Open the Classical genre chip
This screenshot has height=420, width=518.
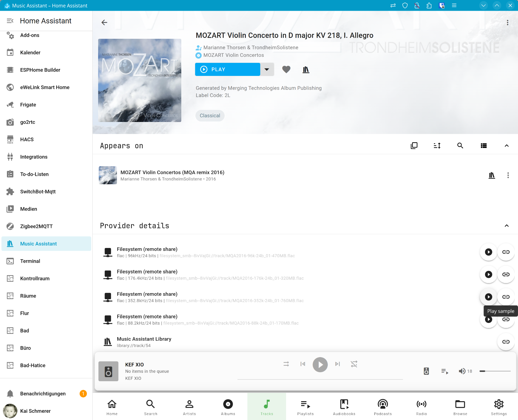(210, 116)
